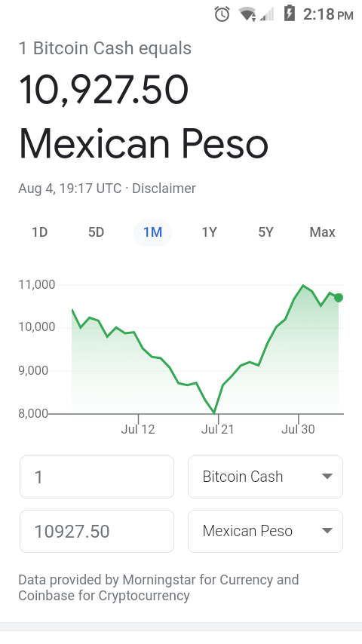Select the 5D time range
The width and height of the screenshot is (362, 644).
(x=96, y=232)
